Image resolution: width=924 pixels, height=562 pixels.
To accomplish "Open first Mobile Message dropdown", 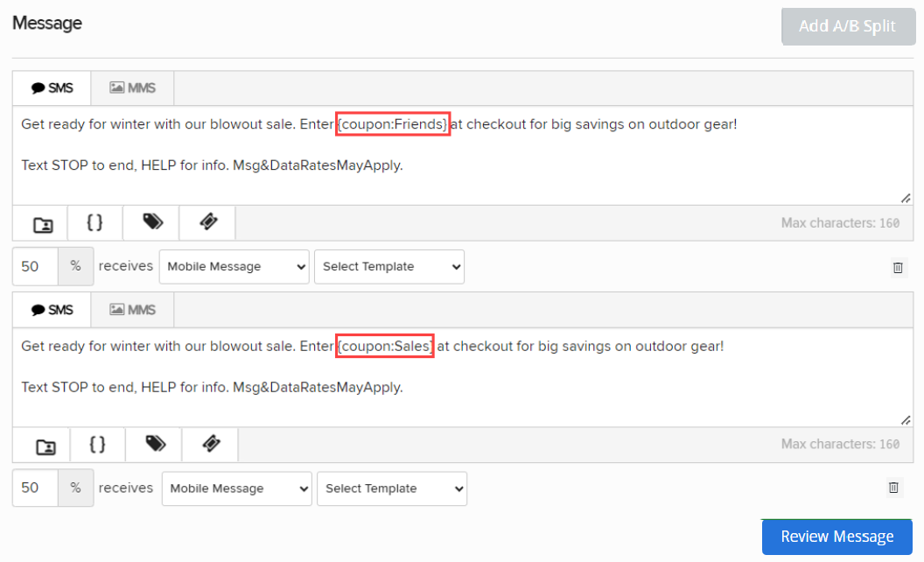I will tap(234, 266).
